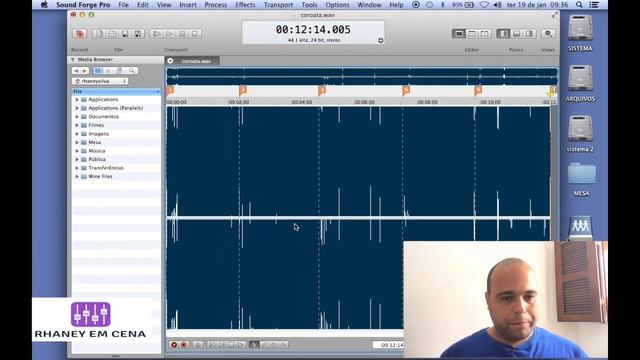Switch Media Browser to column view icon
Screen dimensions: 640x360
(98, 71)
